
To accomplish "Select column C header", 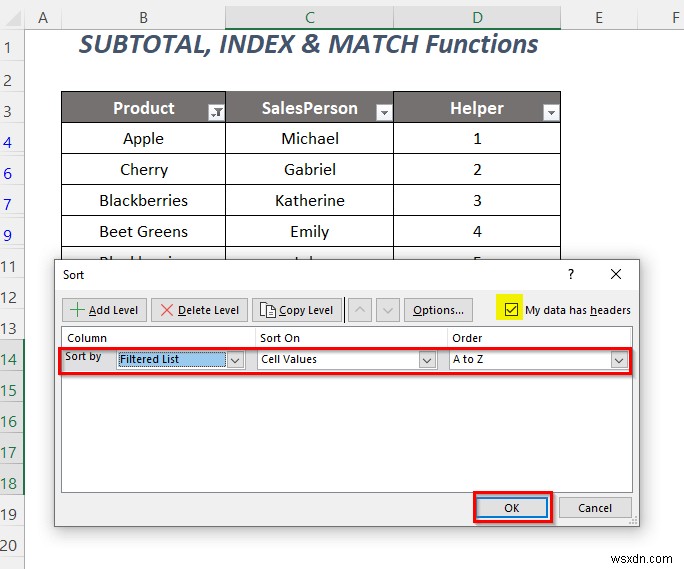I will pyautogui.click(x=309, y=17).
